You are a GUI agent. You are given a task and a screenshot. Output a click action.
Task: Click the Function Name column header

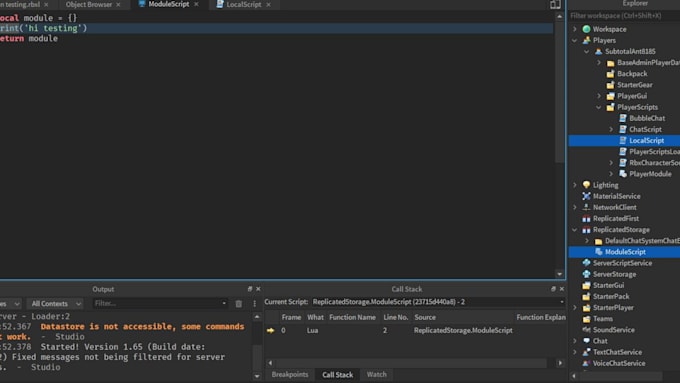[352, 318]
